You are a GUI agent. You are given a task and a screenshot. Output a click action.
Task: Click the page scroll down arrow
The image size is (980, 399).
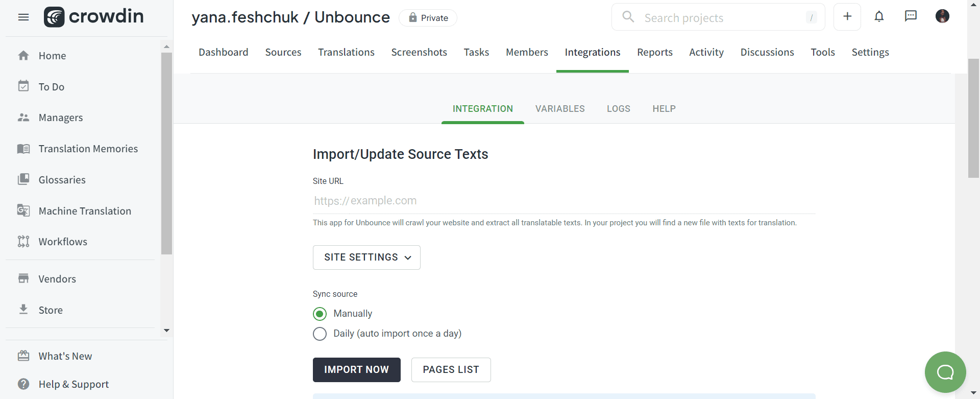[973, 393]
